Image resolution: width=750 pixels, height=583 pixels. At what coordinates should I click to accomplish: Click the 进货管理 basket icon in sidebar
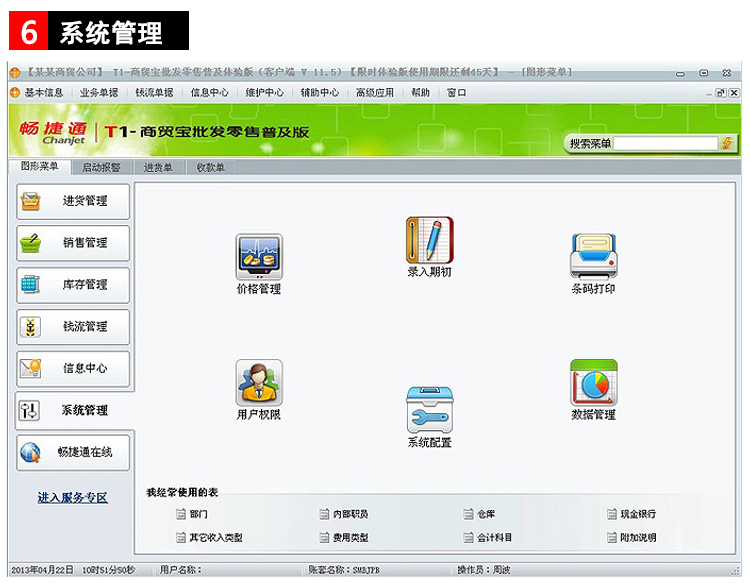point(31,201)
